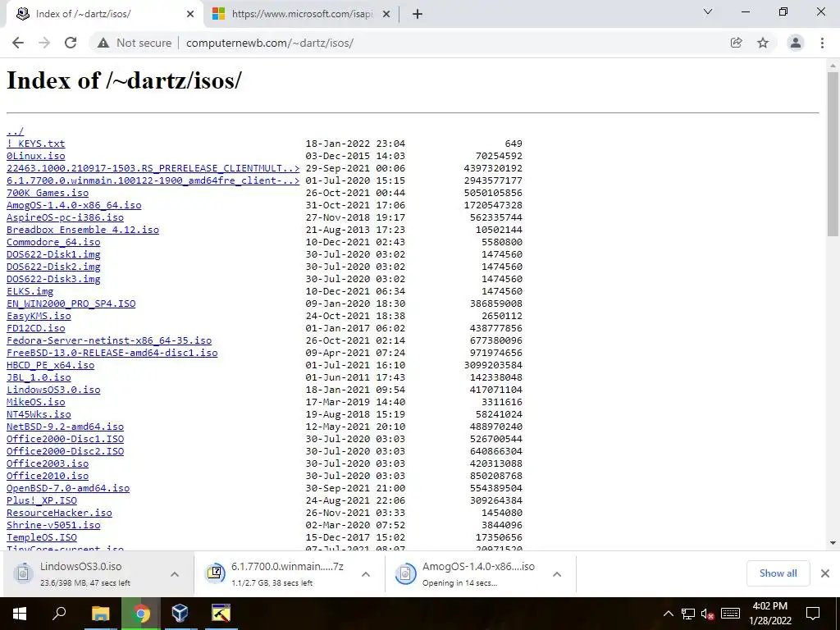Click Show all downloads button
Image resolution: width=840 pixels, height=630 pixels.
point(778,573)
